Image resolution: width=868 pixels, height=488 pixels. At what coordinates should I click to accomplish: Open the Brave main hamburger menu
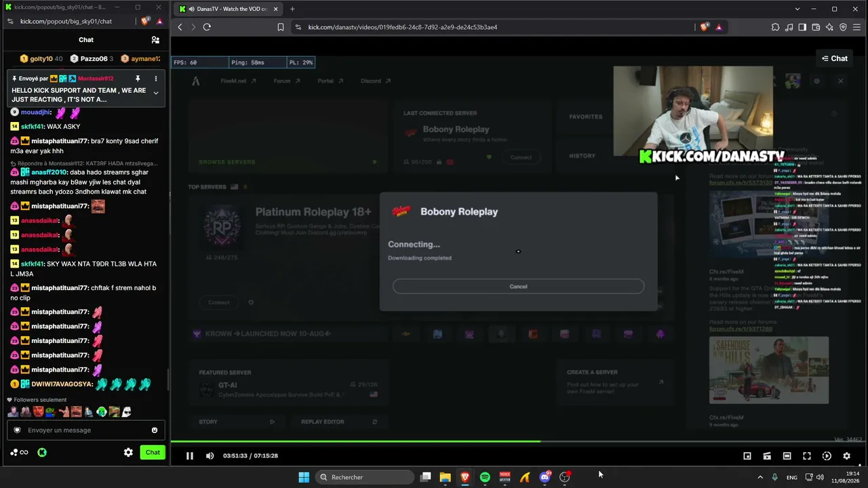pos(856,27)
